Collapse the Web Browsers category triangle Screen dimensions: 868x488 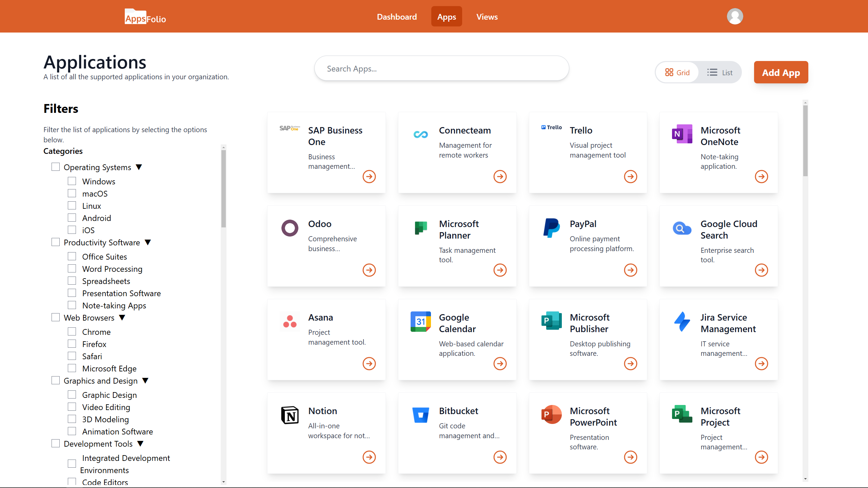point(122,318)
